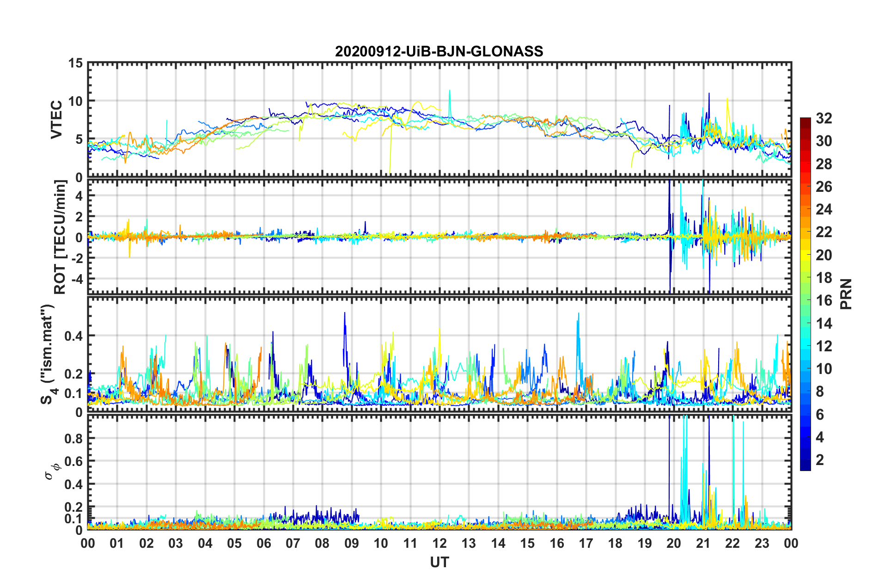Click colorbar tick label 32

(824, 118)
